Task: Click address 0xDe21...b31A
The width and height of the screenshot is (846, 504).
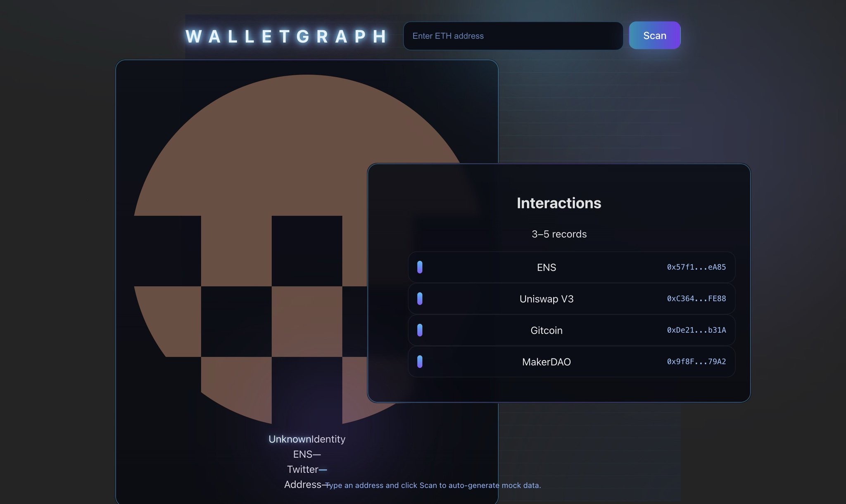Action: 696,330
